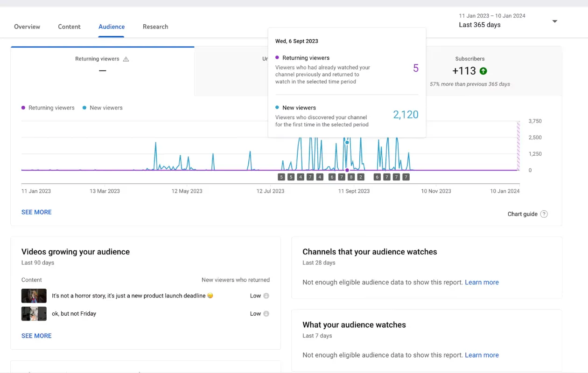Image resolution: width=588 pixels, height=373 pixels.
Task: Open the Research tab
Action: click(x=155, y=27)
